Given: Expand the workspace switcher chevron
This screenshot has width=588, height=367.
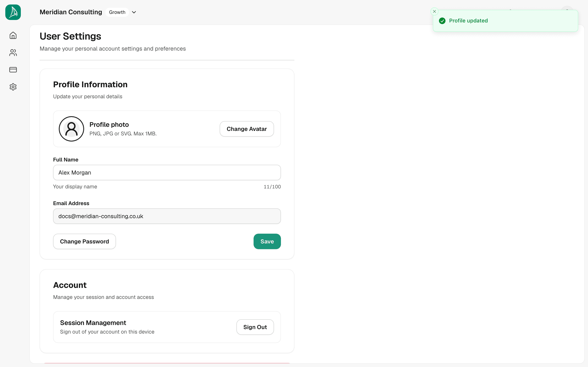Looking at the screenshot, I should click(x=134, y=12).
